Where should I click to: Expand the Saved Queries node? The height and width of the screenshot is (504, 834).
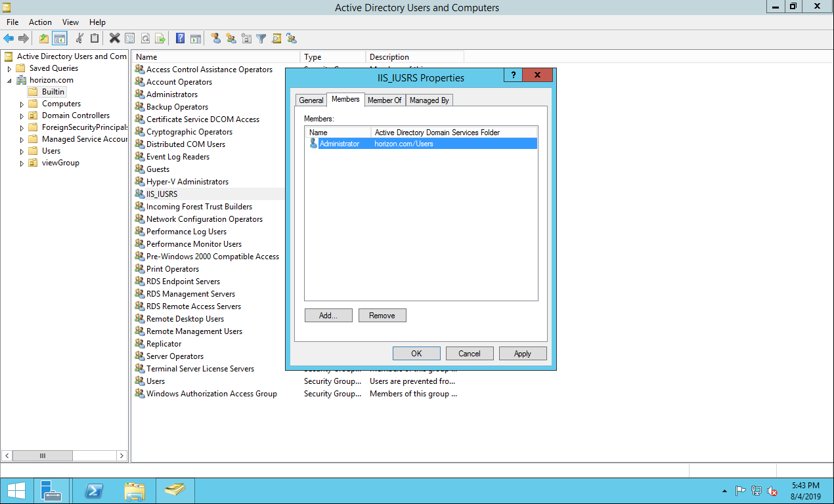click(x=9, y=69)
